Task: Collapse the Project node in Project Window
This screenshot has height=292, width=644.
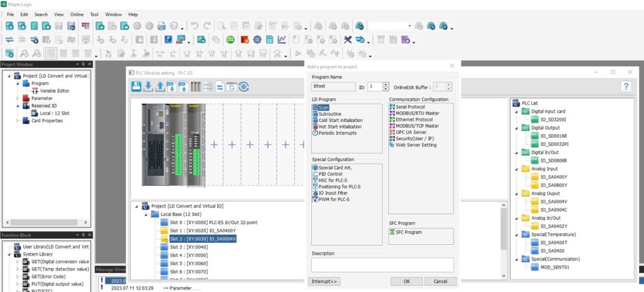Action: [x=9, y=76]
